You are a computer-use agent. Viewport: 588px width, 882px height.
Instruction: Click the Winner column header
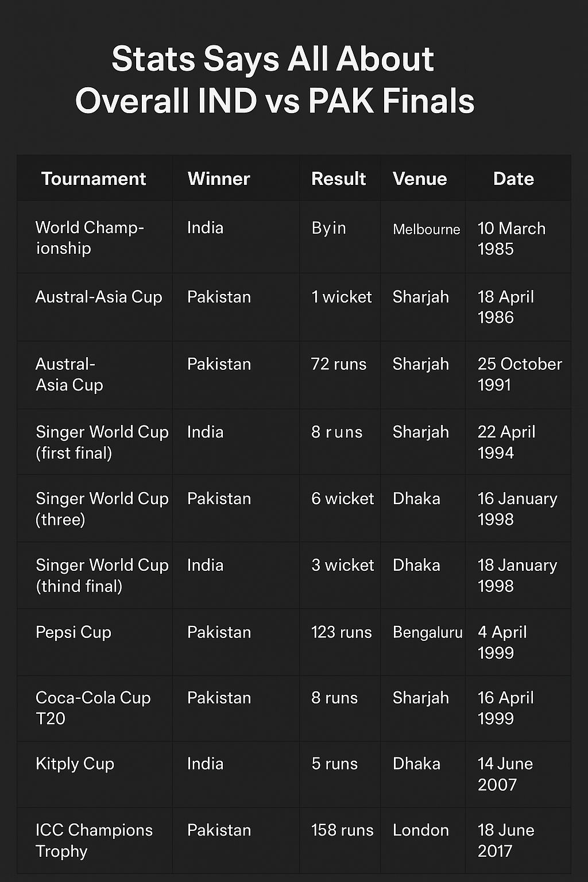[219, 179]
